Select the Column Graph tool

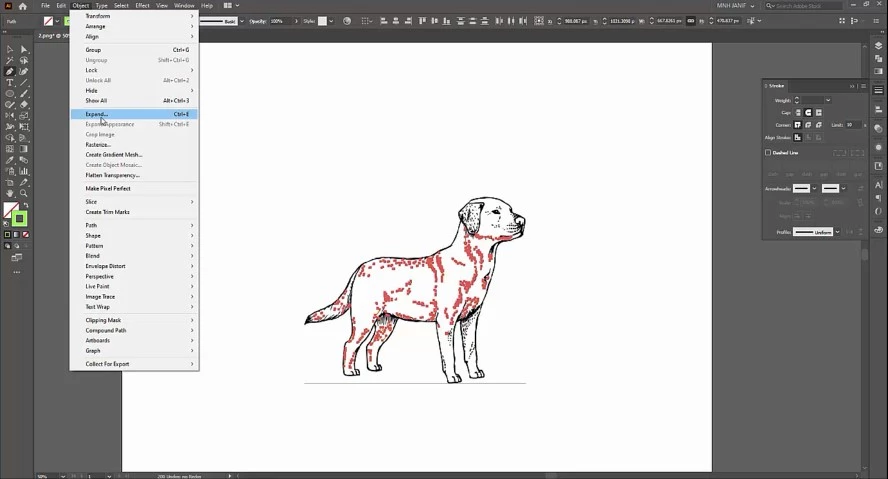tap(24, 171)
